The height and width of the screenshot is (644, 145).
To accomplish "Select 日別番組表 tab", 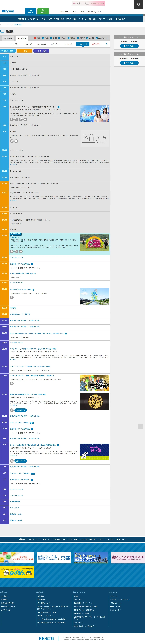I will 22,38.
